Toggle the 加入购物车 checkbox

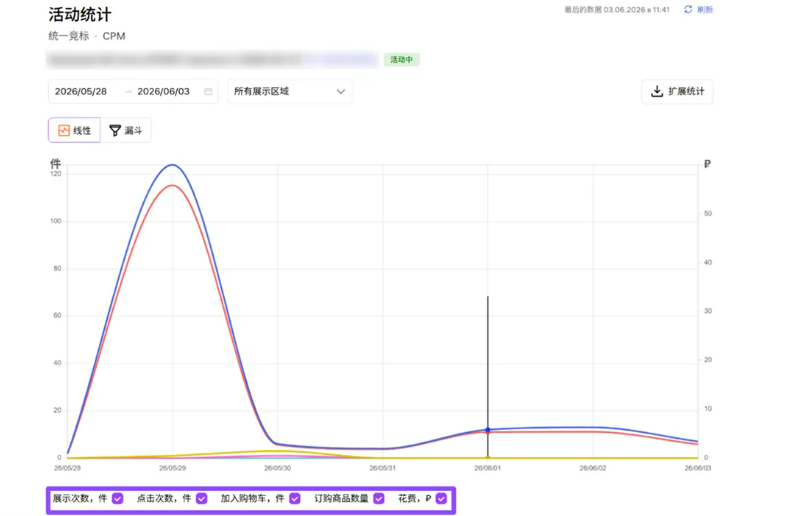pos(295,498)
